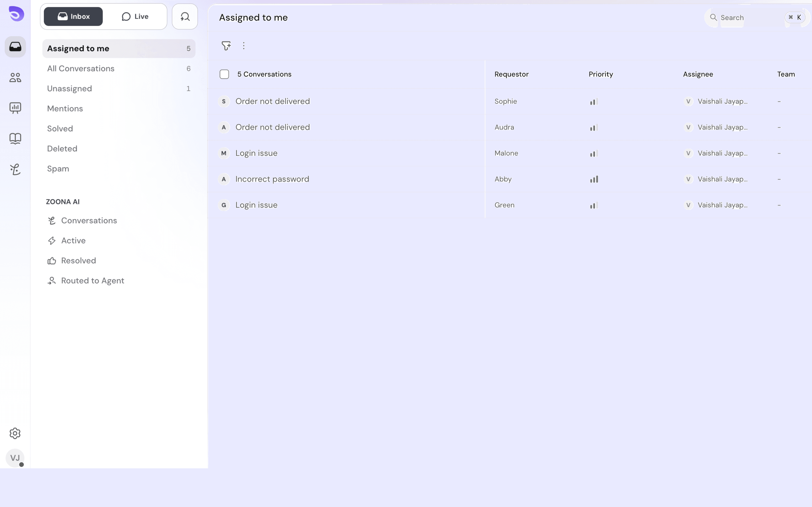The height and width of the screenshot is (507, 812).
Task: Click Sophie's priority bars icon
Action: click(594, 102)
